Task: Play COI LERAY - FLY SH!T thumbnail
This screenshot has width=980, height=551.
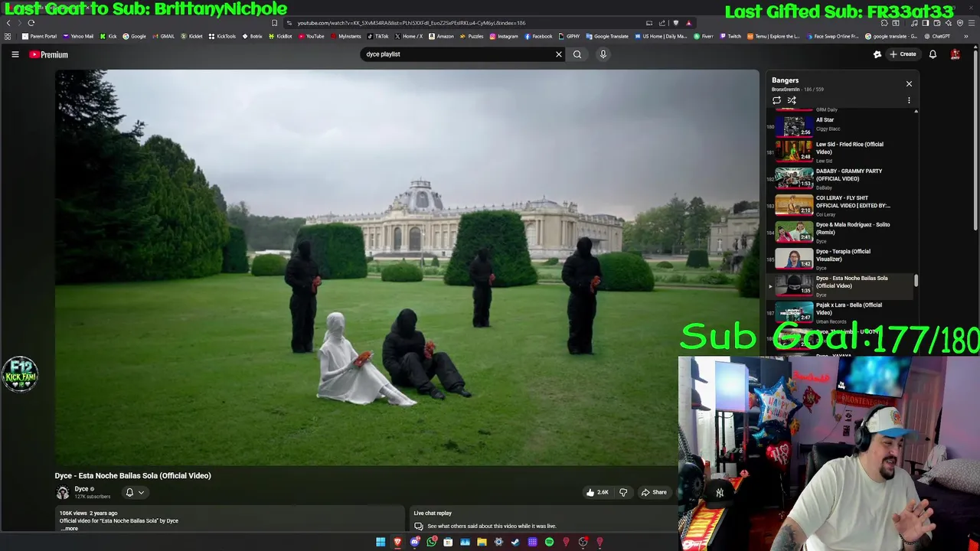Action: tap(794, 205)
